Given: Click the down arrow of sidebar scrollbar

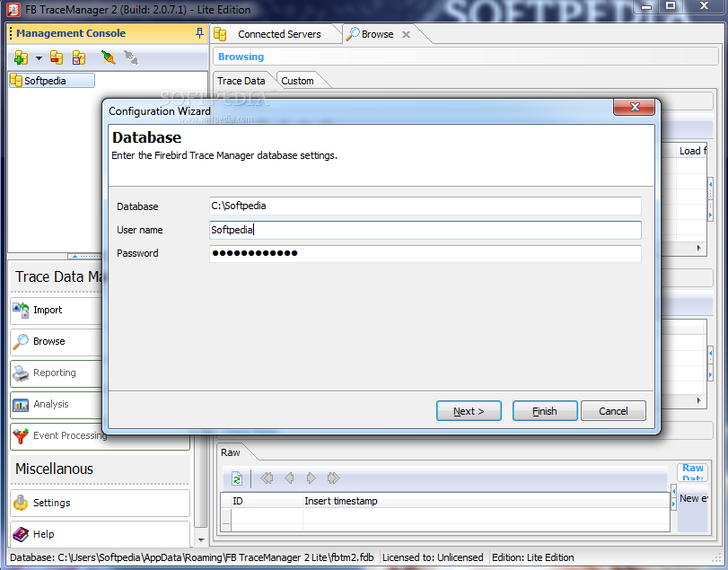Looking at the screenshot, I should pyautogui.click(x=201, y=540).
